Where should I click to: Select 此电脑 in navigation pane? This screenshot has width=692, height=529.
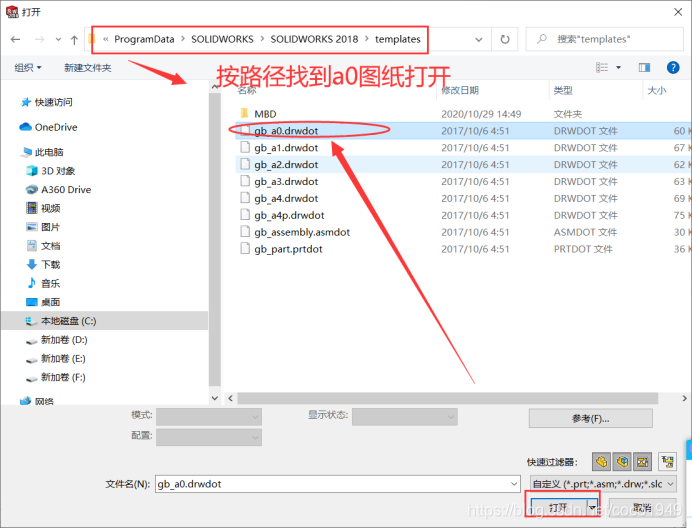(x=49, y=152)
